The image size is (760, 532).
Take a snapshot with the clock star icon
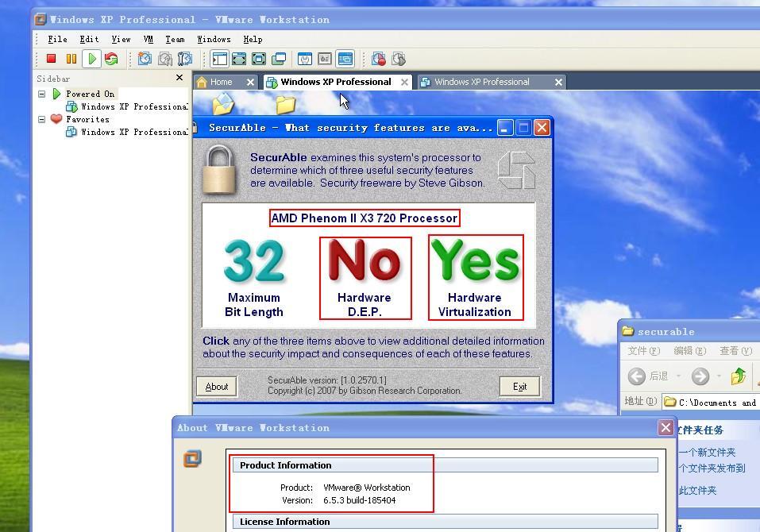(145, 59)
